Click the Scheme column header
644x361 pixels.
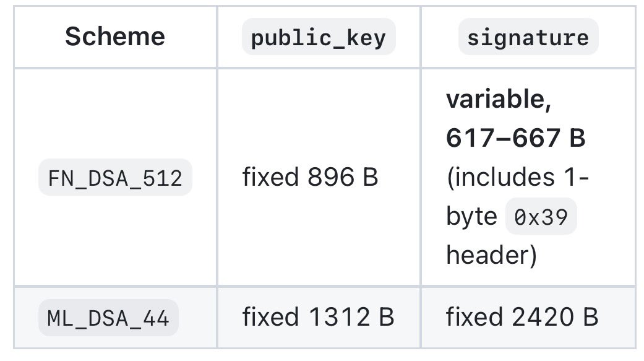(115, 37)
